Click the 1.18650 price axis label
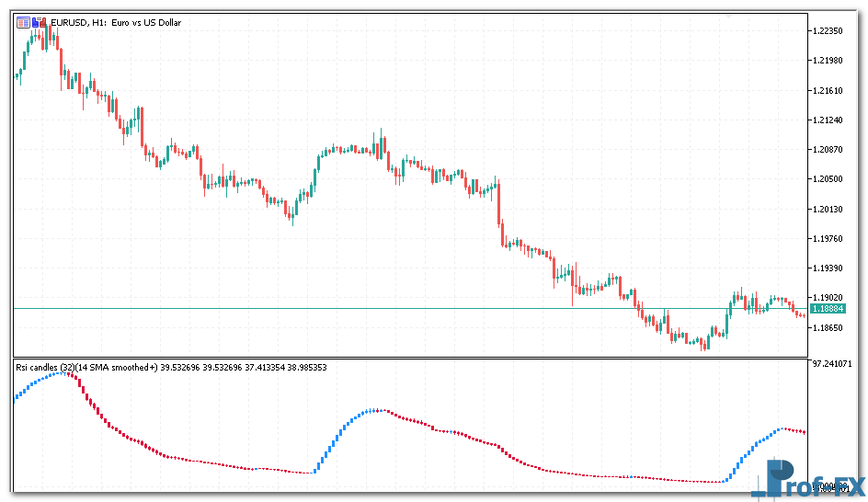 [x=828, y=328]
